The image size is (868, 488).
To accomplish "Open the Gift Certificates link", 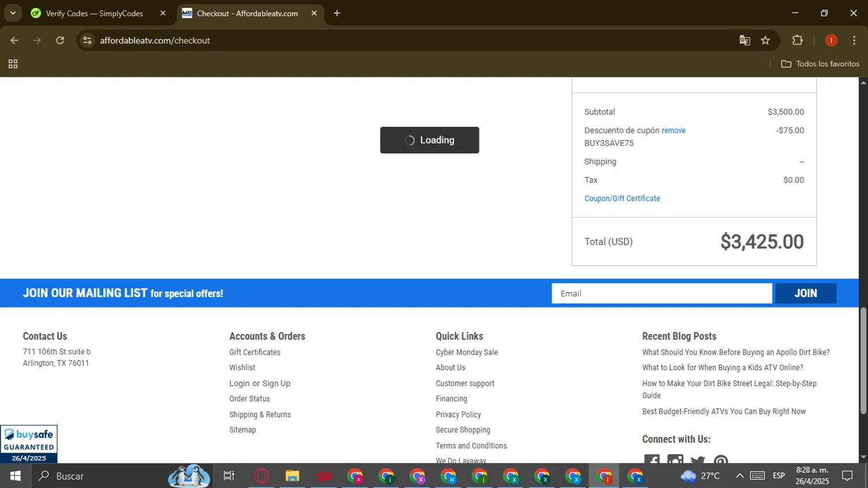I will point(255,352).
